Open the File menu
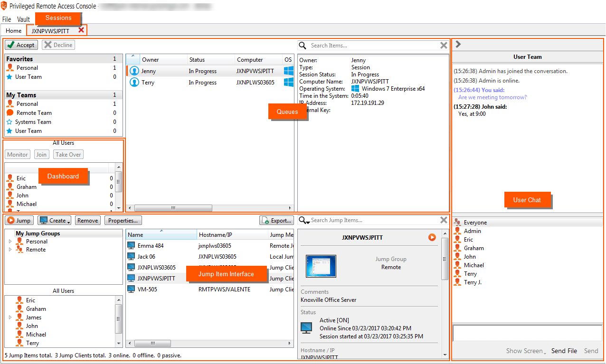606x364 pixels. click(7, 19)
